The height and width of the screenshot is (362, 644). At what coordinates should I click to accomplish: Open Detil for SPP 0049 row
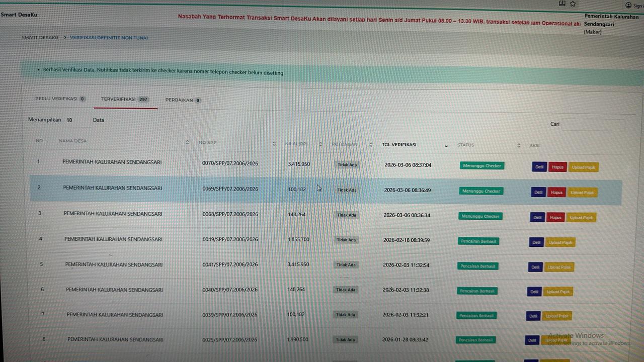pyautogui.click(x=536, y=242)
